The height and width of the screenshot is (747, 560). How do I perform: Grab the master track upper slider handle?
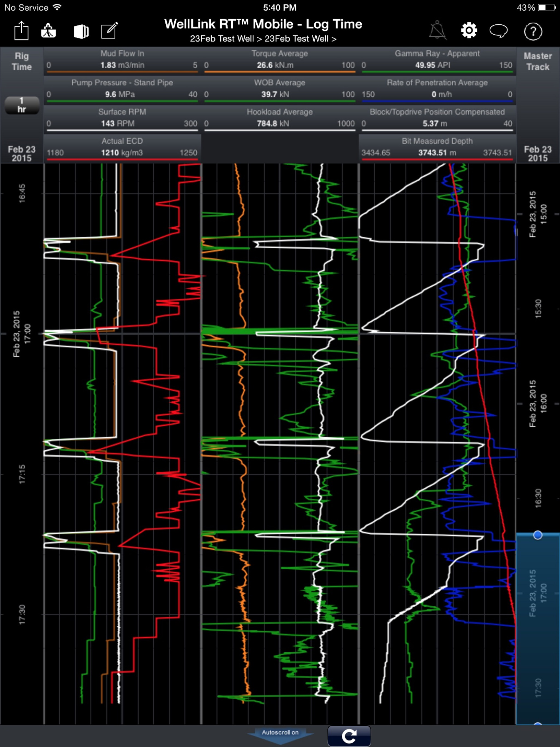point(537,535)
